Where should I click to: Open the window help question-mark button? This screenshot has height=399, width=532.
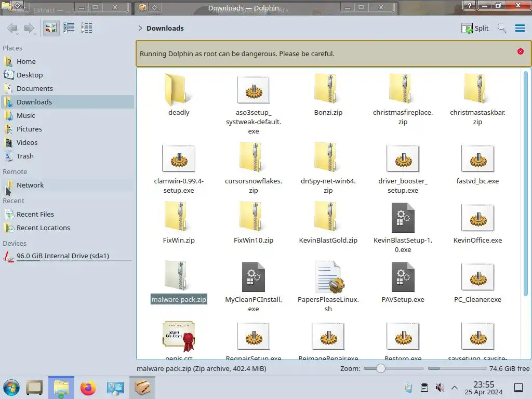470,5
